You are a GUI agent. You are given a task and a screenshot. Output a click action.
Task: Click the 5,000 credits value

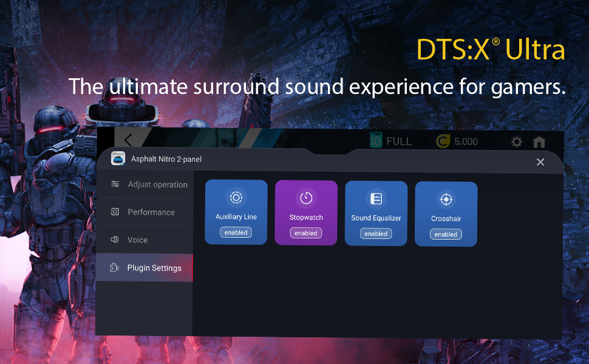click(x=466, y=142)
